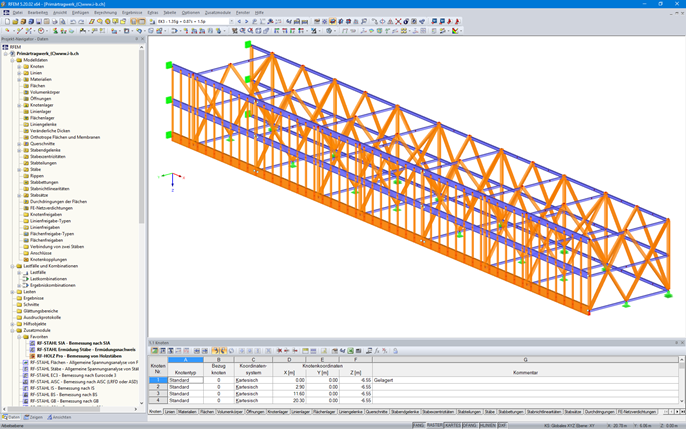Viewport: 686px width, 429px height.
Task: Click the Open file folder icon
Action: point(15,21)
